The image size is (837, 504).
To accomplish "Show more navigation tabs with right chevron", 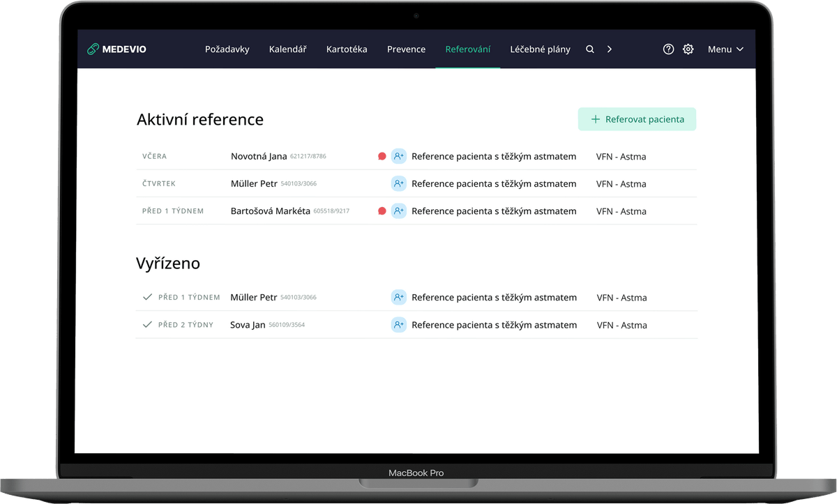I will coord(610,49).
